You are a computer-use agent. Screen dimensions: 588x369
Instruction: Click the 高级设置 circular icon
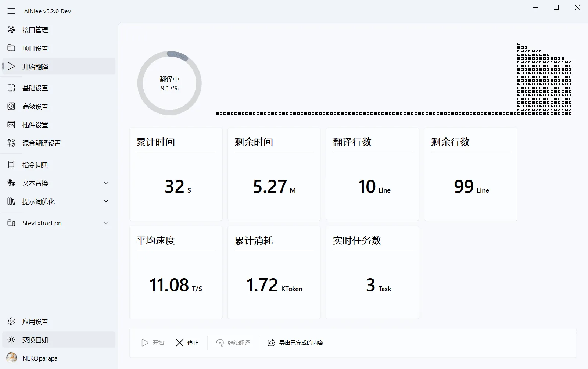(x=11, y=106)
